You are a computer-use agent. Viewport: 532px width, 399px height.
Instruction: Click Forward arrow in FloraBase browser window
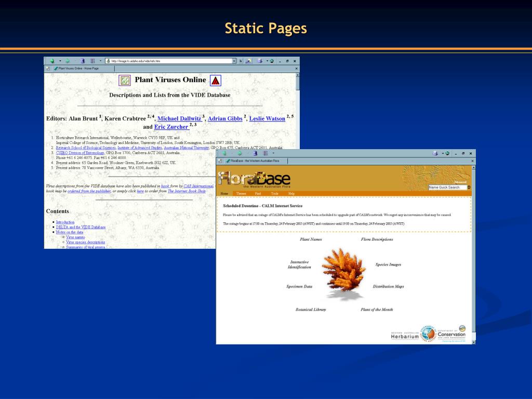pyautogui.click(x=240, y=153)
